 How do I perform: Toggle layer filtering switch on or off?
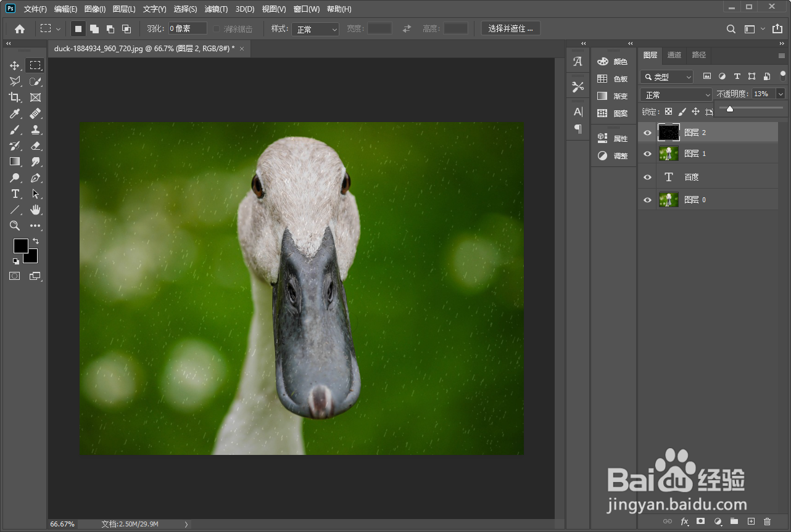pyautogui.click(x=783, y=76)
